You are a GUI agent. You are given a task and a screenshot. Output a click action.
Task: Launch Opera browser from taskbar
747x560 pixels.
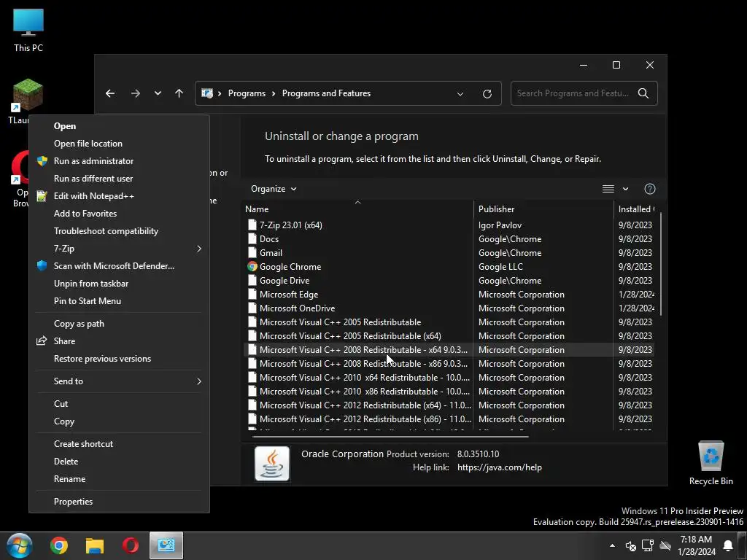131,545
